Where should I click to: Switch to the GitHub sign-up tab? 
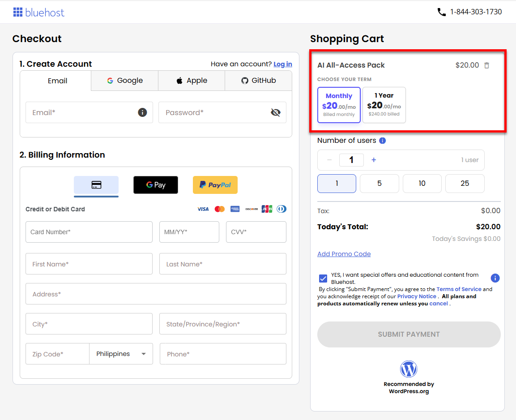[x=258, y=81]
